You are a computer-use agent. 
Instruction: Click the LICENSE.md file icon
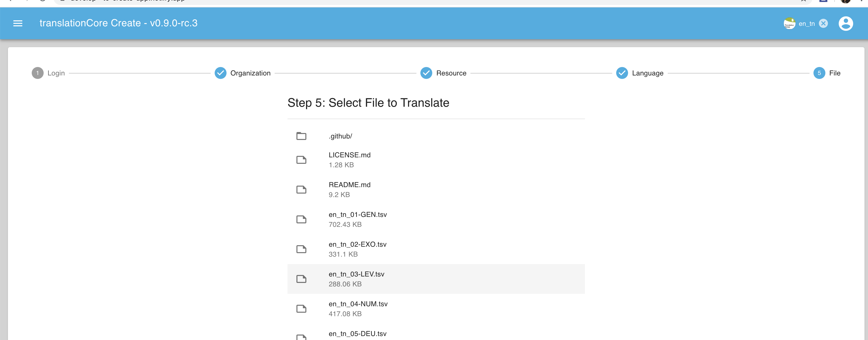(301, 160)
